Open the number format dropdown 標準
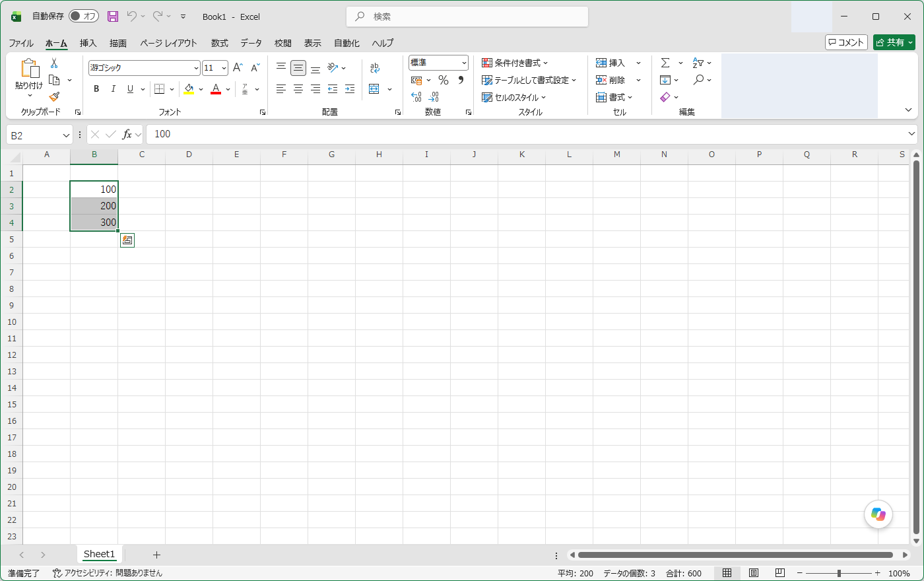Viewport: 924px width, 581px height. [x=464, y=63]
